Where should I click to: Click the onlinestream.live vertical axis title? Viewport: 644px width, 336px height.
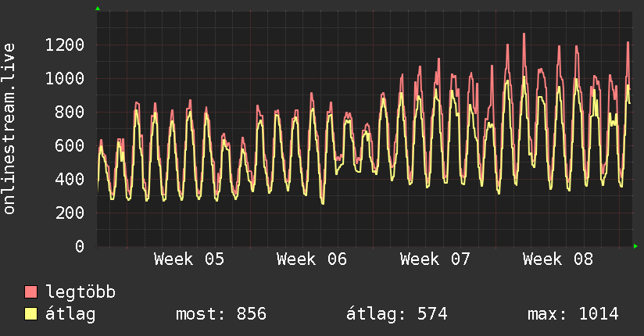(10, 129)
